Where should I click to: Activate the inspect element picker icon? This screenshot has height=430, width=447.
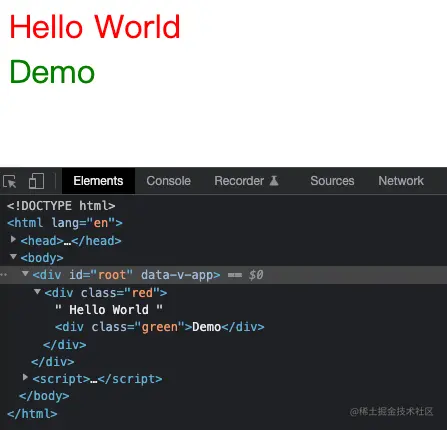pos(10,181)
